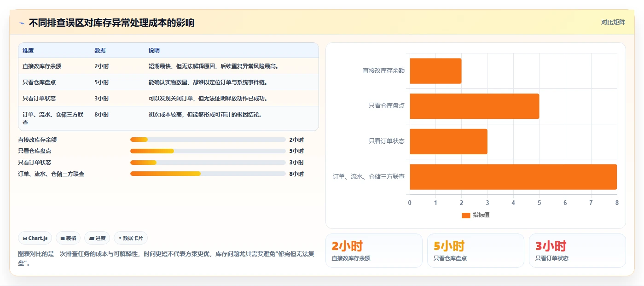Click the explanation starting 能确认实物数量
This screenshot has width=644, height=286.
[x=208, y=82]
